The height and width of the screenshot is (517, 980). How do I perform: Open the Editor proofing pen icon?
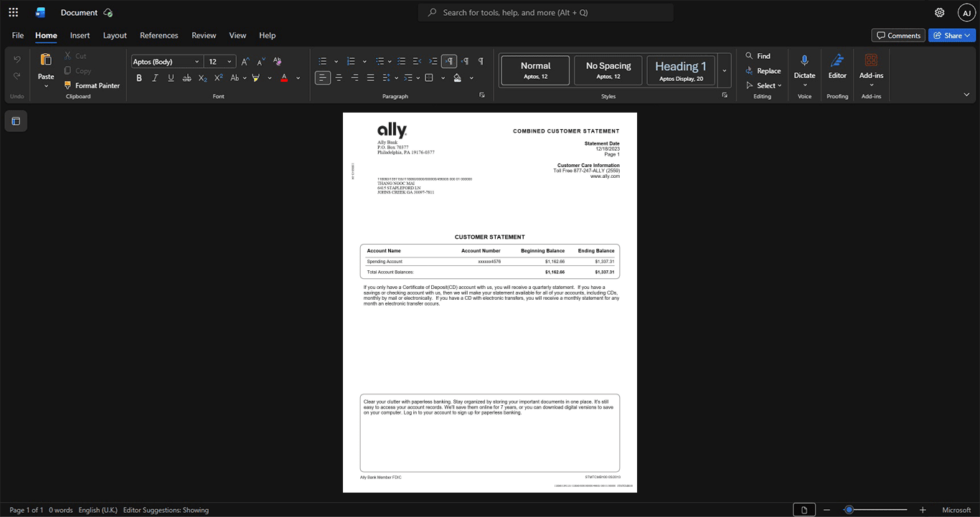tap(837, 61)
